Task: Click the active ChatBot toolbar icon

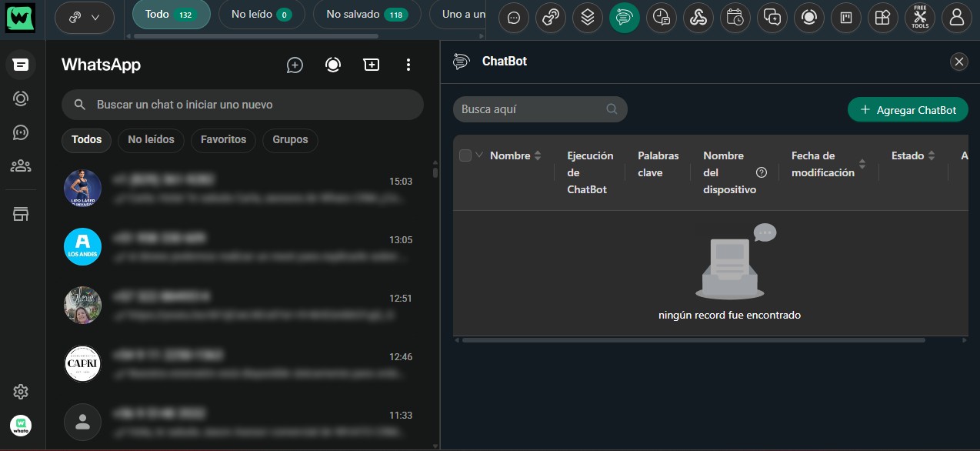Action: 625,18
